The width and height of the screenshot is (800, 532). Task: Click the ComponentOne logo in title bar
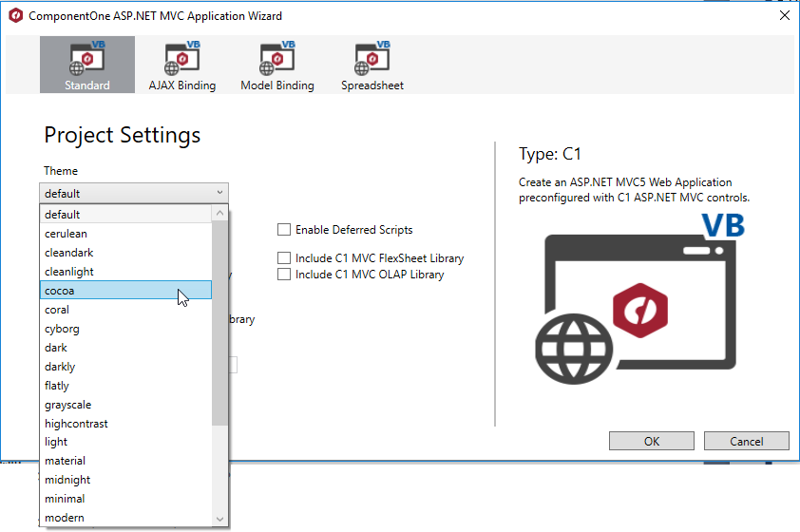14,16
